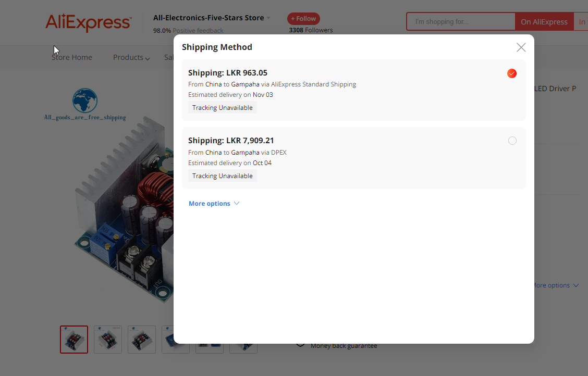Expand the Products menu
Viewport: 588px width, 376px height.
pyautogui.click(x=131, y=57)
